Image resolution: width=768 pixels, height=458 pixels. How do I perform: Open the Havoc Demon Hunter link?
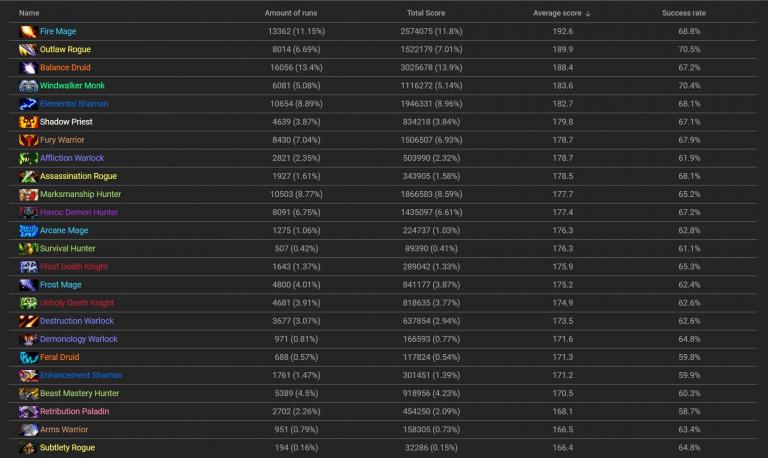coord(79,213)
